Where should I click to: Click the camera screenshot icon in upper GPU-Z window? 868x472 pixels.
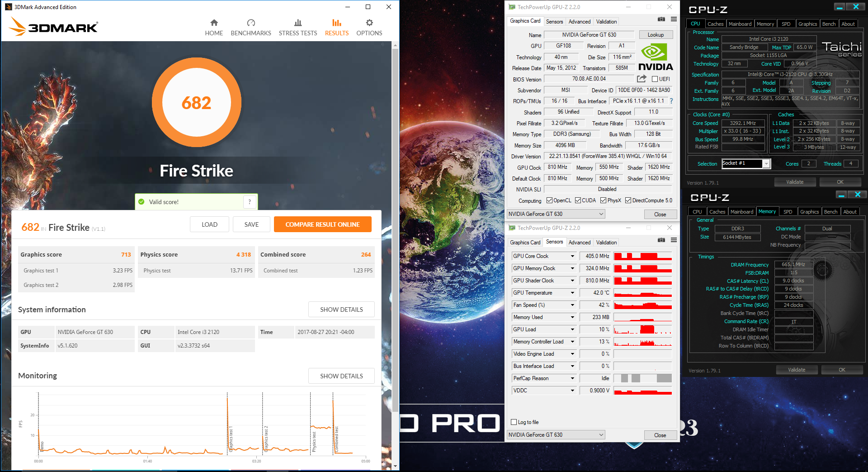coord(661,19)
